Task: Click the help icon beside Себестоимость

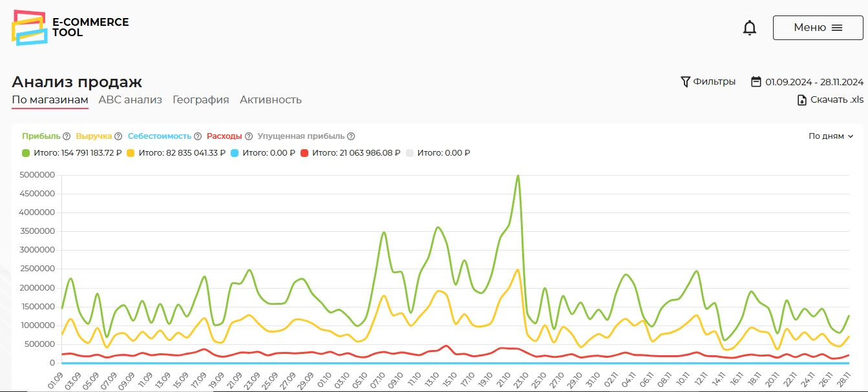Action: click(198, 136)
